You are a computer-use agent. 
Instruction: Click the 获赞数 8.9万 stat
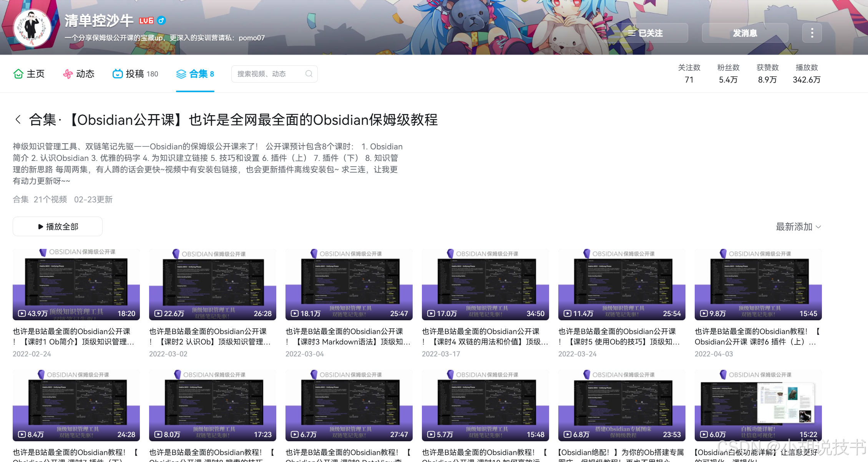point(767,73)
